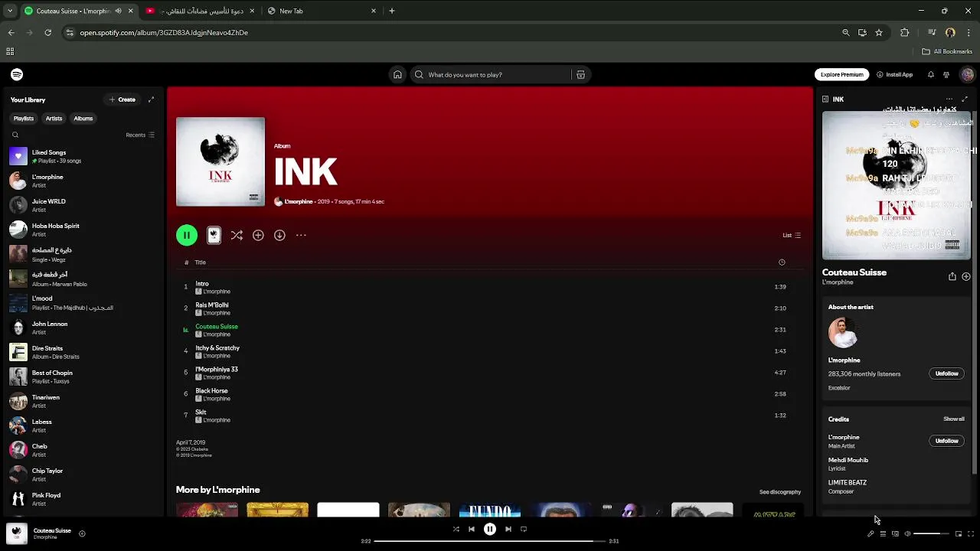Open See discography link

tap(779, 492)
